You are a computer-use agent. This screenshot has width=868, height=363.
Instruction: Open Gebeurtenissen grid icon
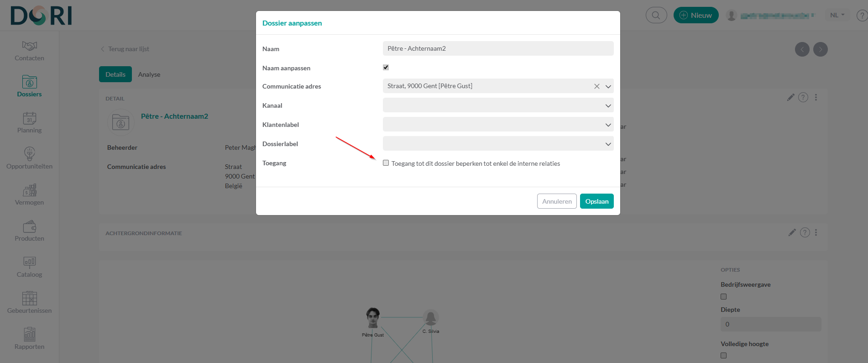click(x=30, y=298)
